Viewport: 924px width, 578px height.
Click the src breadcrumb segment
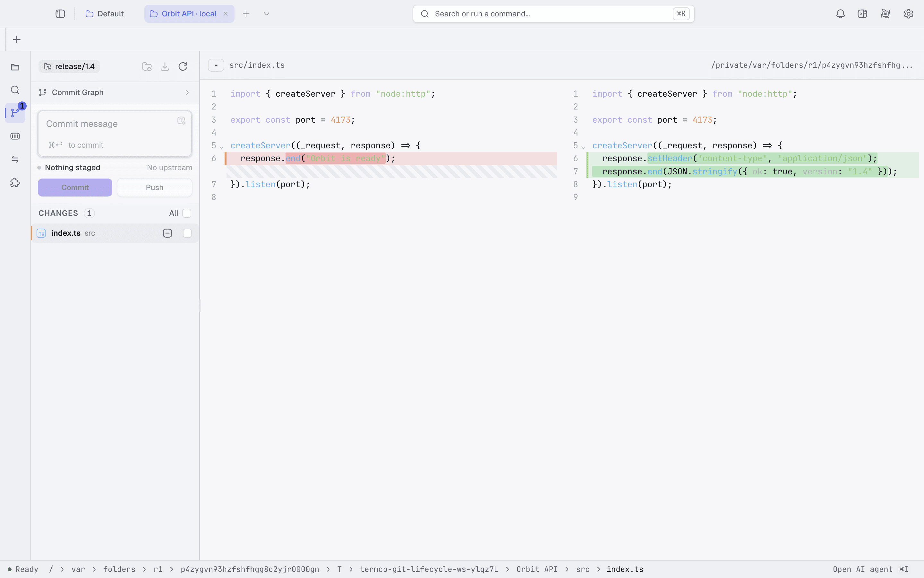pos(583,569)
